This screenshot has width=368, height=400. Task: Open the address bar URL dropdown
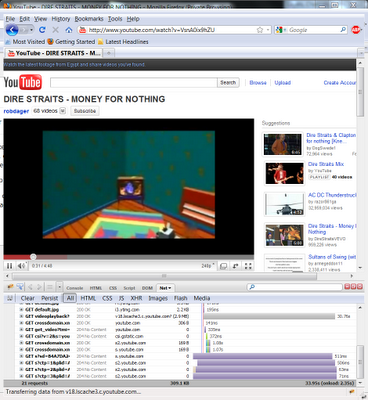tap(268, 30)
